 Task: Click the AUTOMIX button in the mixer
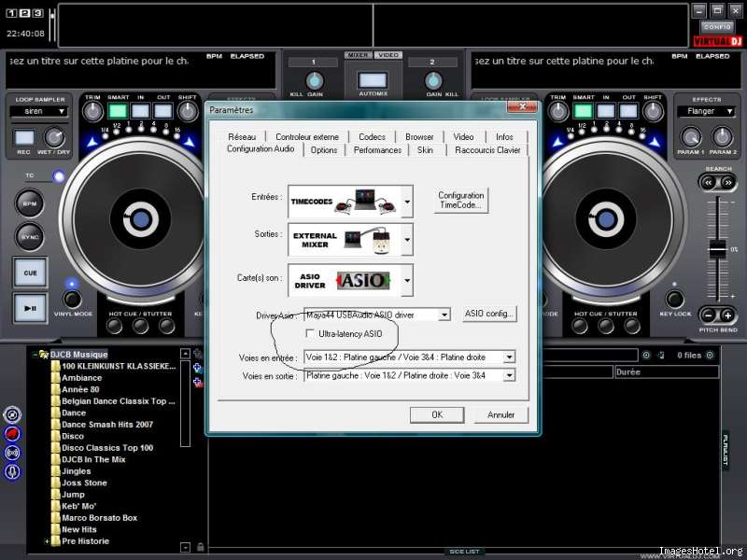coord(373,80)
